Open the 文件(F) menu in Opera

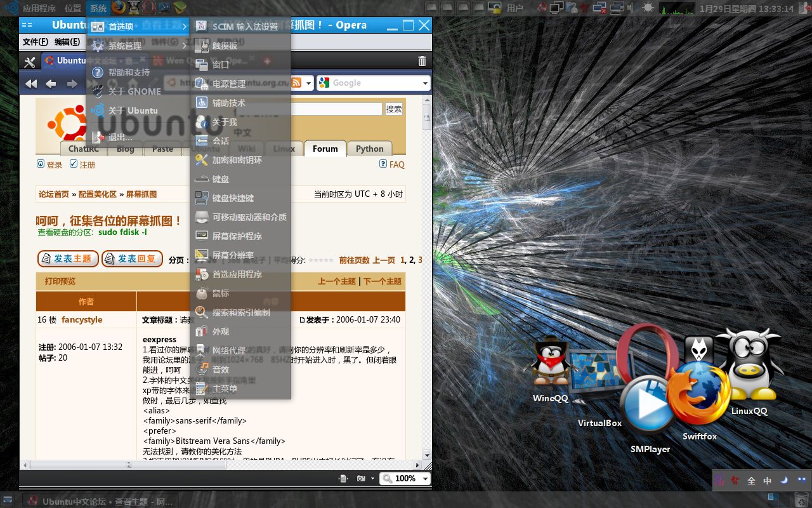coord(36,42)
